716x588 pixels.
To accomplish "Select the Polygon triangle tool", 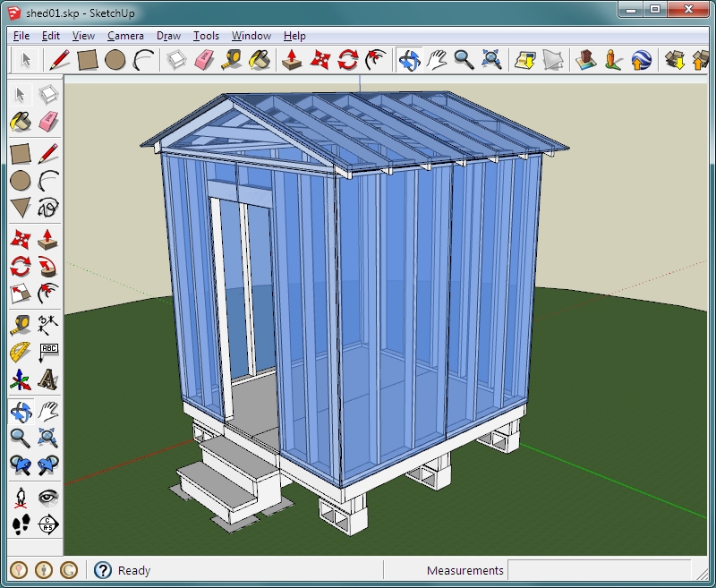I will point(20,208).
